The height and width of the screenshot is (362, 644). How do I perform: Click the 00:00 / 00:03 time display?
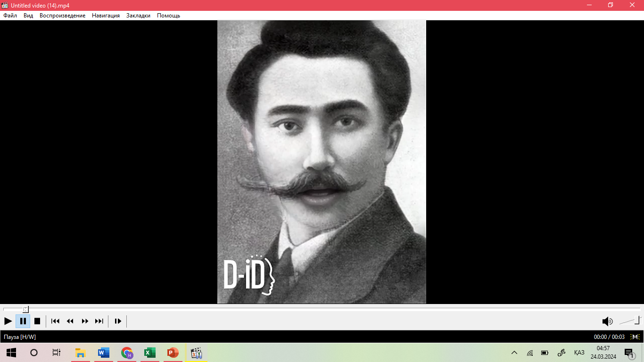click(609, 337)
